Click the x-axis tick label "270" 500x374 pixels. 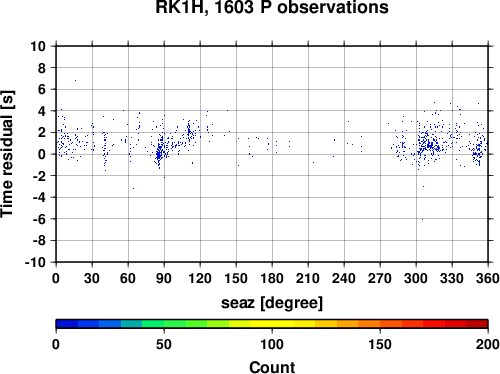(x=380, y=278)
